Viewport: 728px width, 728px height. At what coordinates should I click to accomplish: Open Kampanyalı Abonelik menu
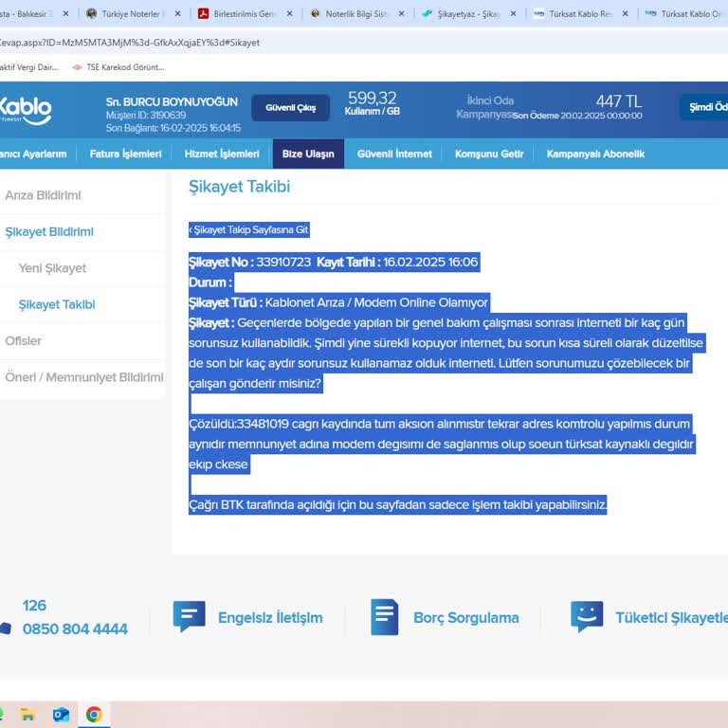(x=595, y=154)
